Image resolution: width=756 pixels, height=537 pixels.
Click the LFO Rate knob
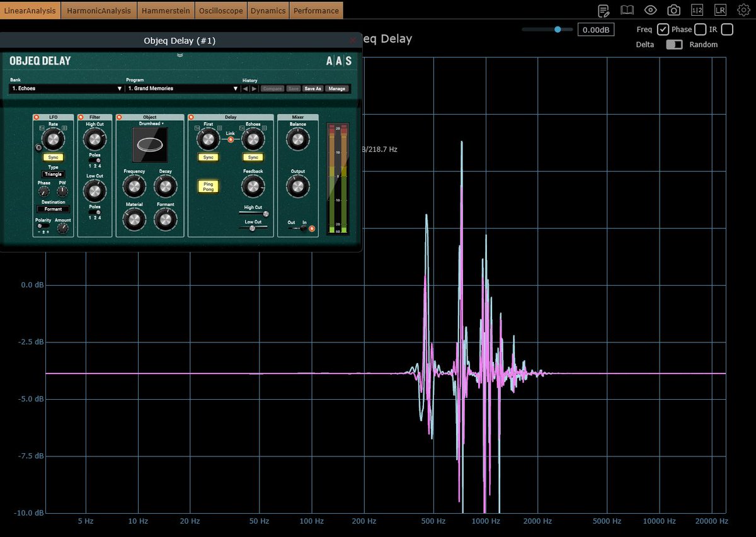click(53, 138)
